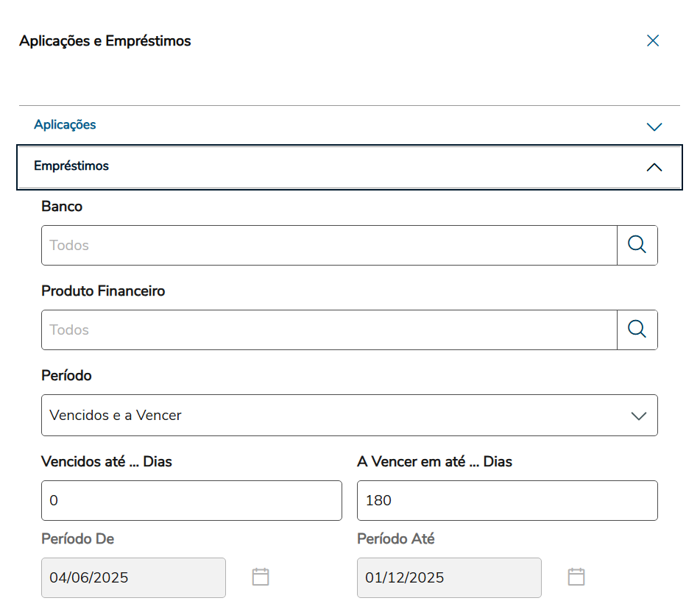
Task: Click the Período dropdown arrow
Action: pos(638,416)
